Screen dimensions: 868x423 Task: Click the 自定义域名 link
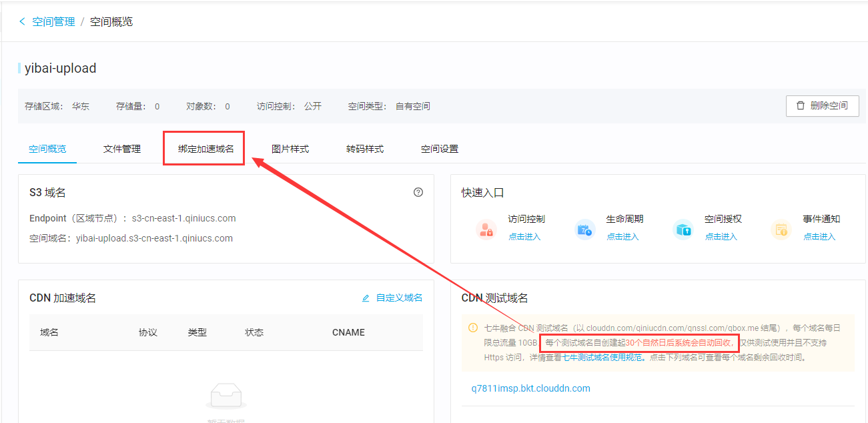(x=399, y=298)
